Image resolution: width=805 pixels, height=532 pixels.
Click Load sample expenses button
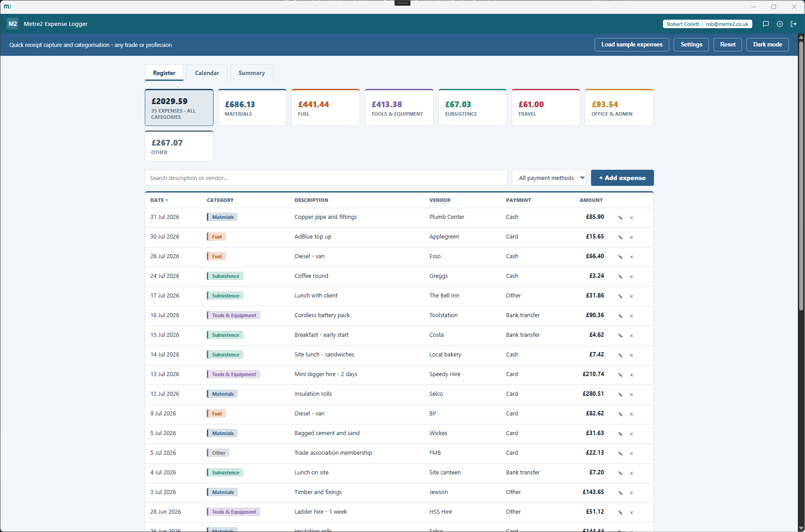(x=632, y=45)
